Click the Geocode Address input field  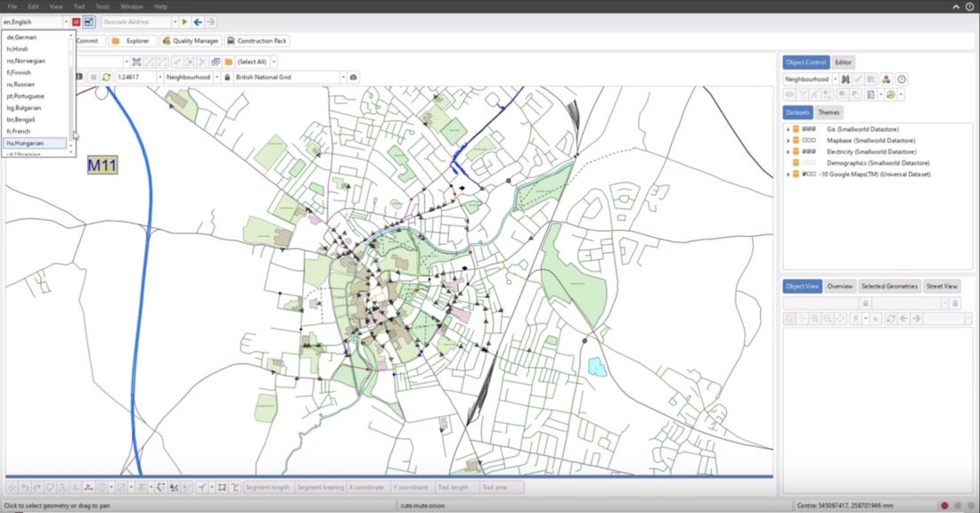(x=136, y=22)
